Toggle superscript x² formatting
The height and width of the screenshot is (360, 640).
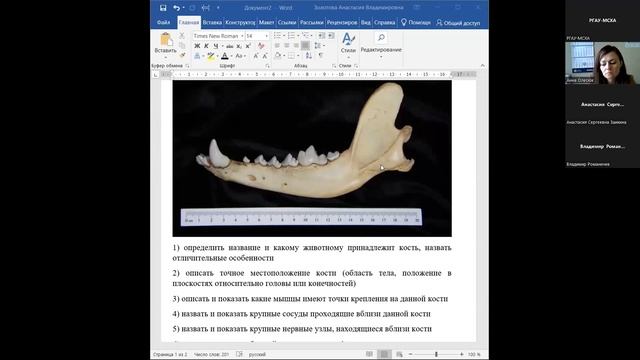click(248, 46)
